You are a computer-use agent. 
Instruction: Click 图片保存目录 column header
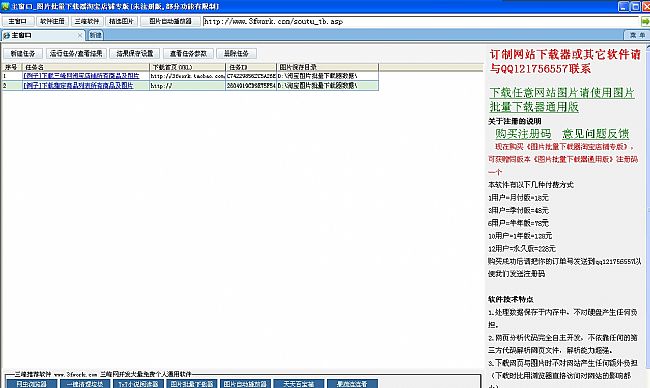tap(327, 67)
